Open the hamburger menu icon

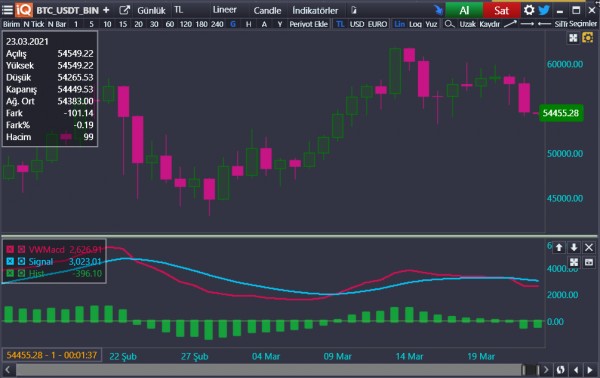[x=7, y=10]
